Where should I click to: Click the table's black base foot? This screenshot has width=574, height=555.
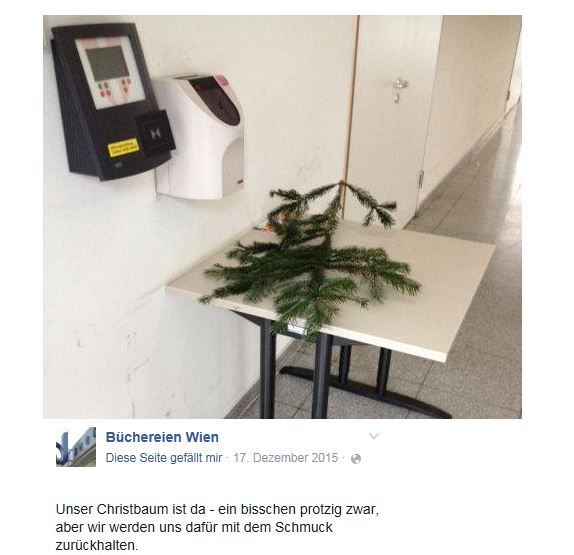point(366,392)
